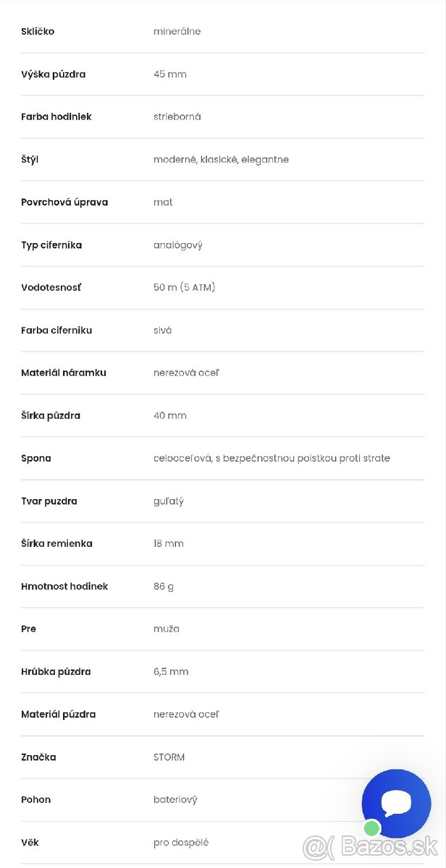This screenshot has width=446, height=868.
Task: Select the Šírka púzdra label
Action: tap(51, 416)
